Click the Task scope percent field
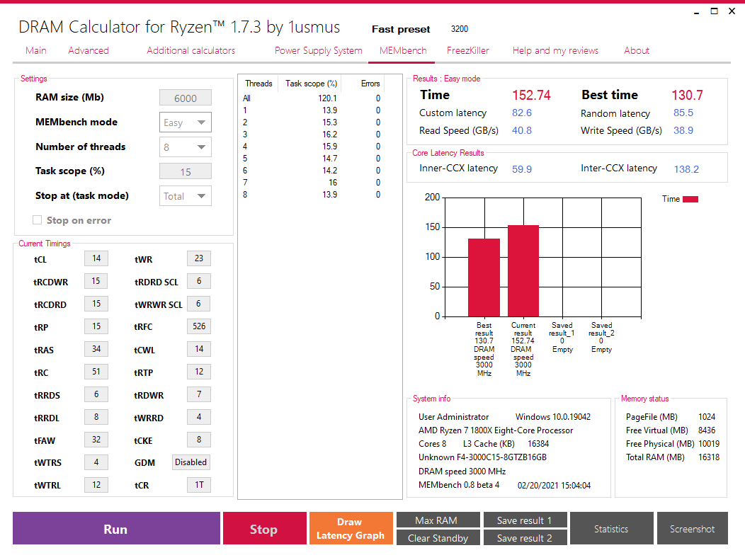This screenshot has height=560, width=745. pos(186,172)
